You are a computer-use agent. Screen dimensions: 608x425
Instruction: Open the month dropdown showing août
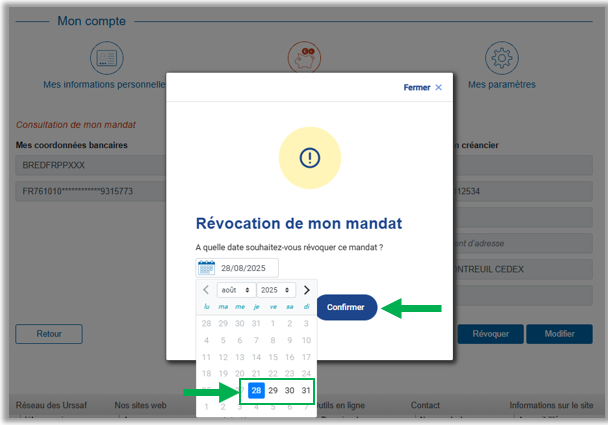[x=236, y=290]
